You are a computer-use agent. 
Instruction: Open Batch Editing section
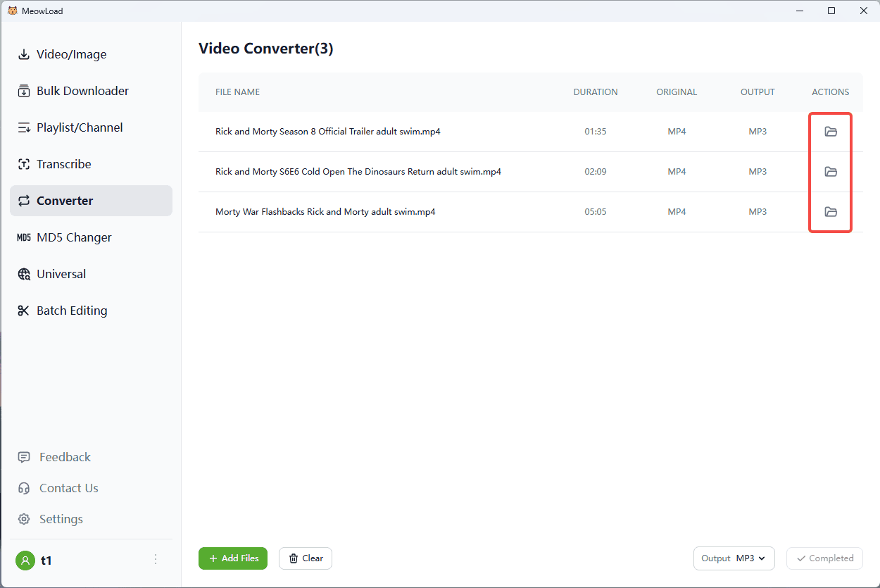(x=72, y=311)
